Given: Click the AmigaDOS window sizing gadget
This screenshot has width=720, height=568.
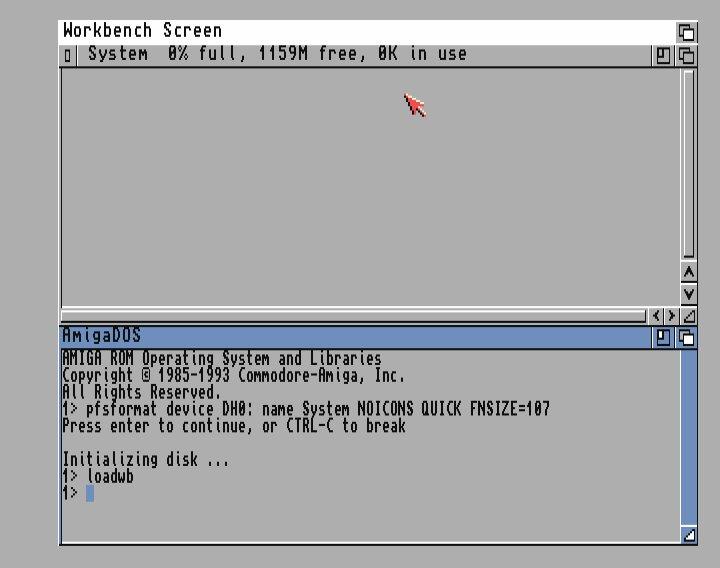Looking at the screenshot, I should click(689, 535).
